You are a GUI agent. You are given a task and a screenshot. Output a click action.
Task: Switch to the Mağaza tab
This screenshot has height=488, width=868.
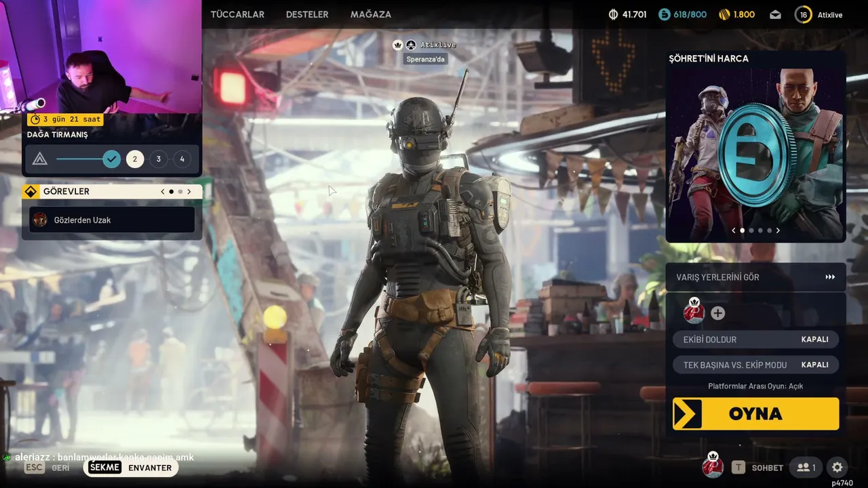[x=371, y=14]
